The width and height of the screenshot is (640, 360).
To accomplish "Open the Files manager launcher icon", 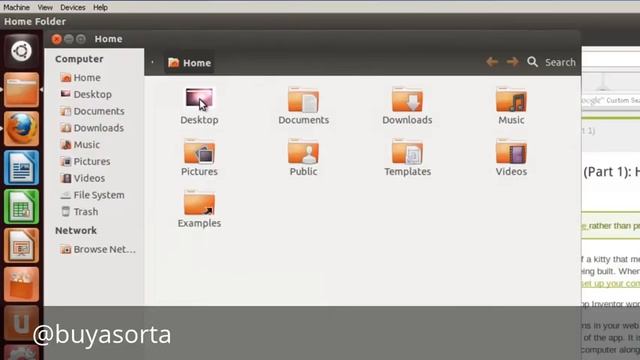I will [21, 89].
